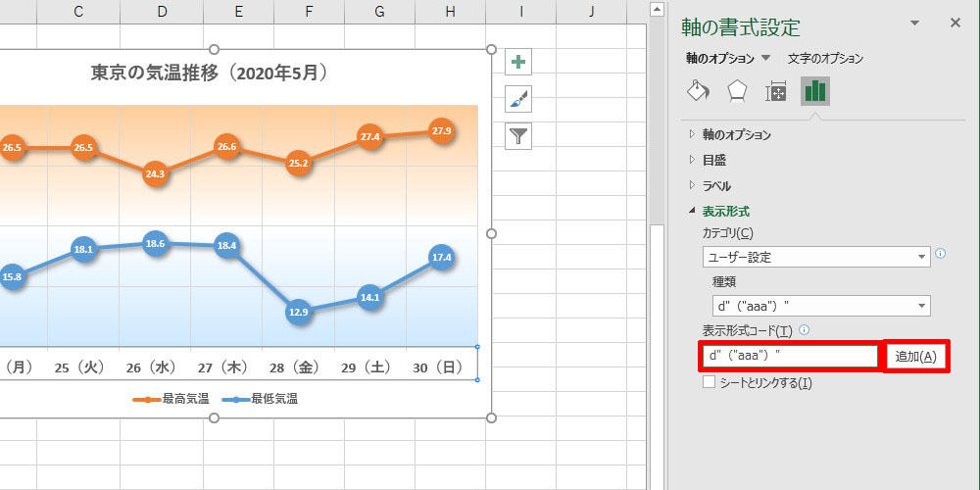Select column D header
Image resolution: width=980 pixels, height=490 pixels.
click(x=162, y=11)
